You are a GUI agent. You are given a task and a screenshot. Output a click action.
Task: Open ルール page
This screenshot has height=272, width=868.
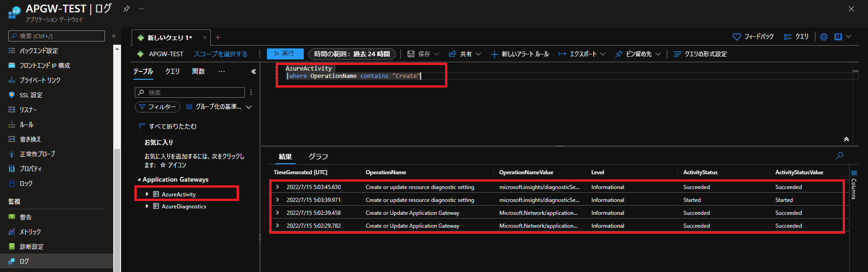[26, 124]
